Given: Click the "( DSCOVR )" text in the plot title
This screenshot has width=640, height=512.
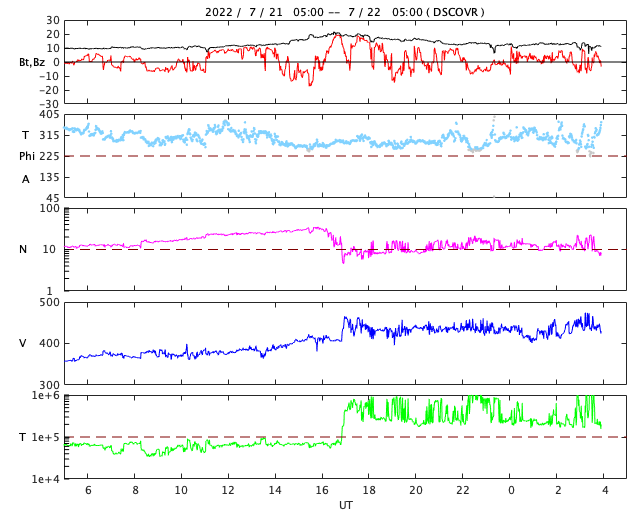Looking at the screenshot, I should coord(456,12).
